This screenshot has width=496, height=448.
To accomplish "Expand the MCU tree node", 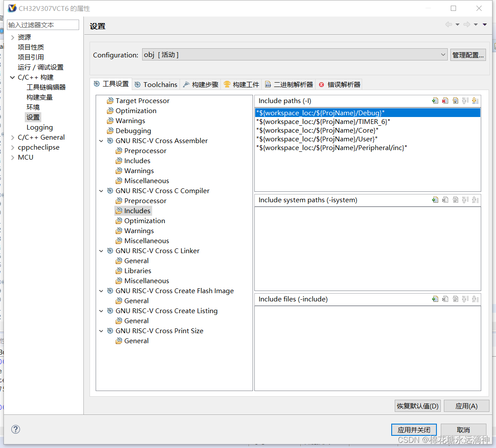I will 13,157.
